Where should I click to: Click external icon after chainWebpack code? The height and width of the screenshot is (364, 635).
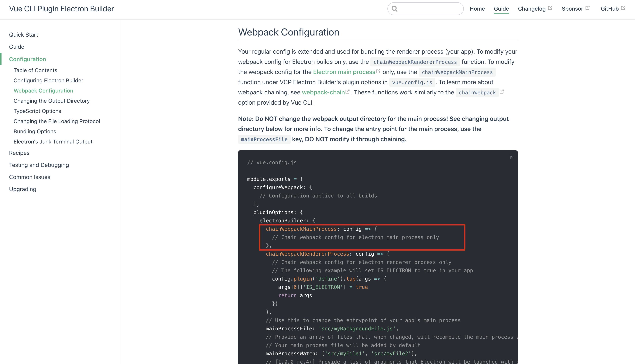(502, 92)
